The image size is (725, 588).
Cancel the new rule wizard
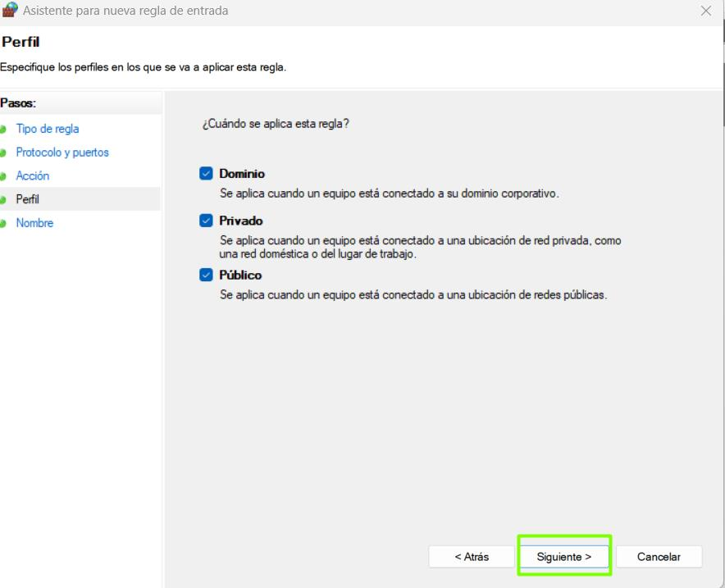659,557
